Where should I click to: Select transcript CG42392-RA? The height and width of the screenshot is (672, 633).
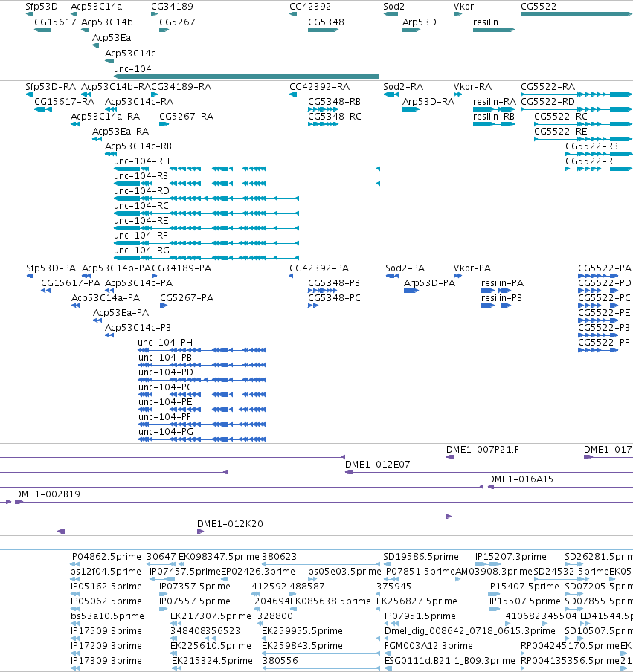pyautogui.click(x=293, y=94)
